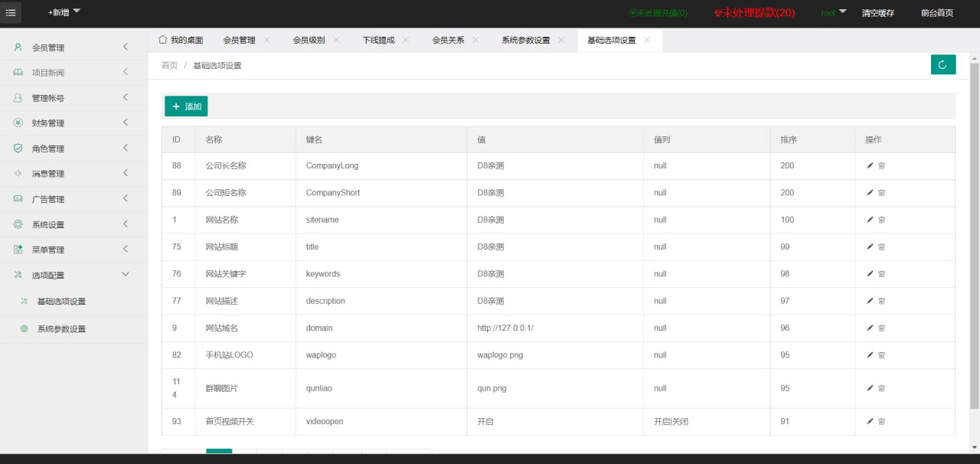Expand 财务管理 sidebar menu
Screen dimensions: 980x464
pyautogui.click(x=73, y=123)
